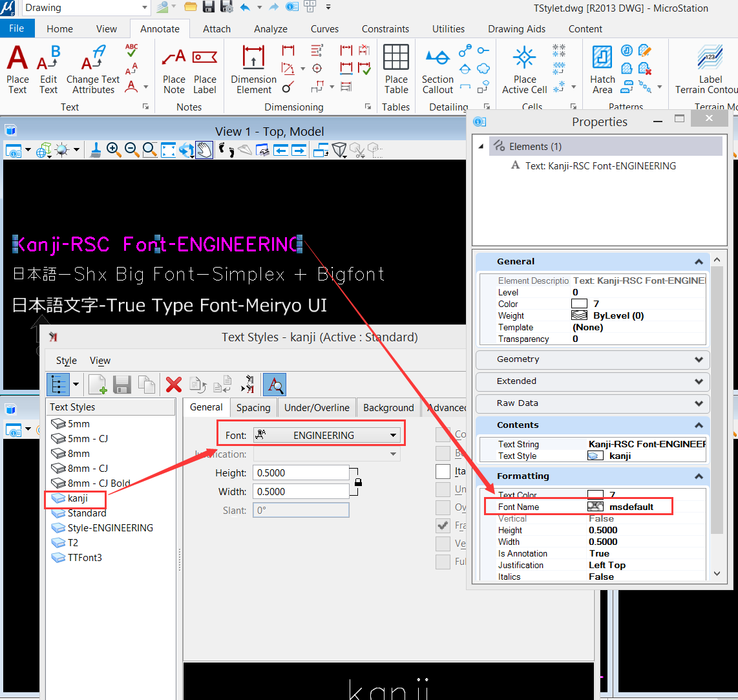
Task: Expand the Raw Data section in Properties
Action: click(699, 403)
